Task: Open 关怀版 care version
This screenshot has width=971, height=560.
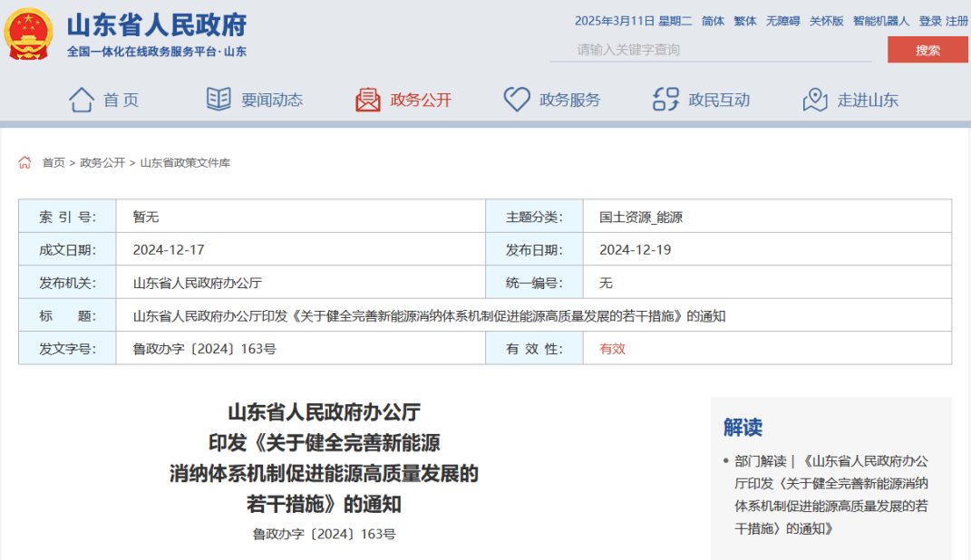Action: point(826,21)
